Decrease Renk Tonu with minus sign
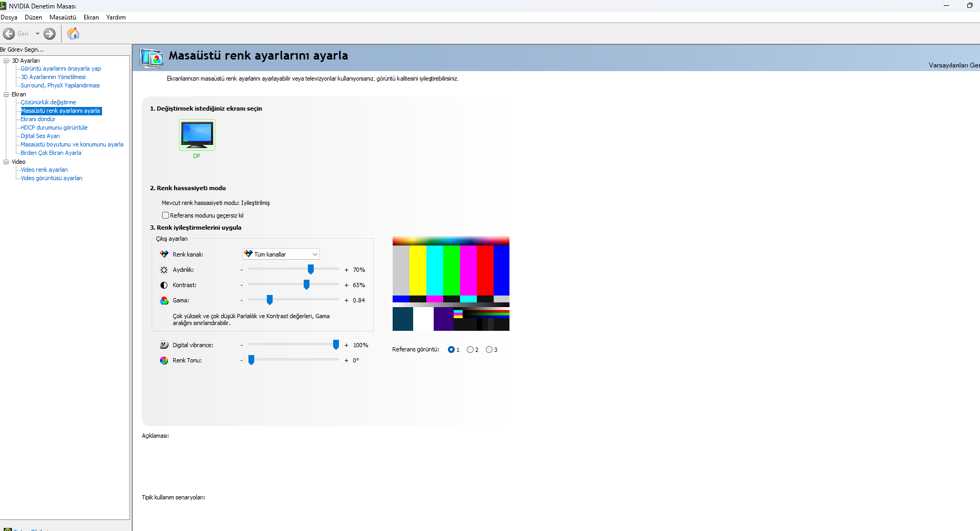 click(242, 360)
